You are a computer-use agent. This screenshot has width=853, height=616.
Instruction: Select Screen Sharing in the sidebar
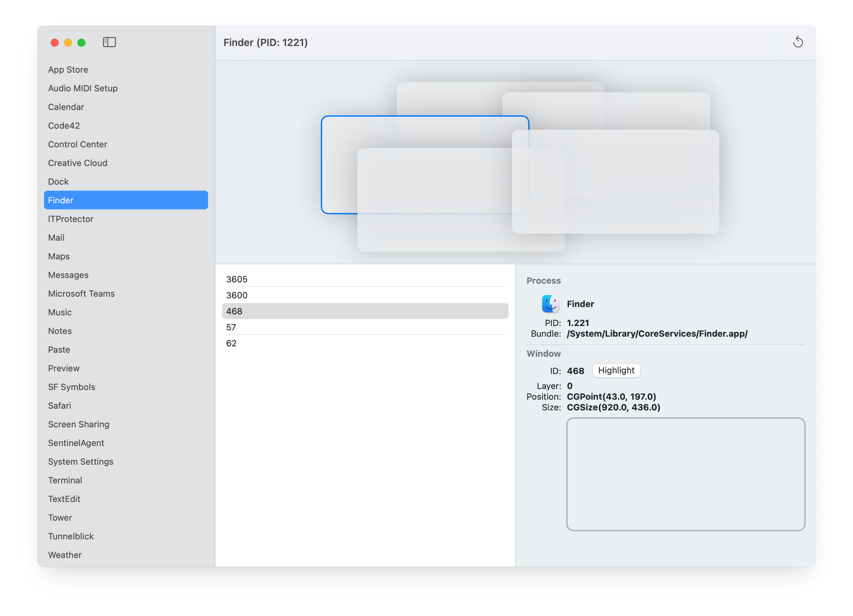(126, 424)
